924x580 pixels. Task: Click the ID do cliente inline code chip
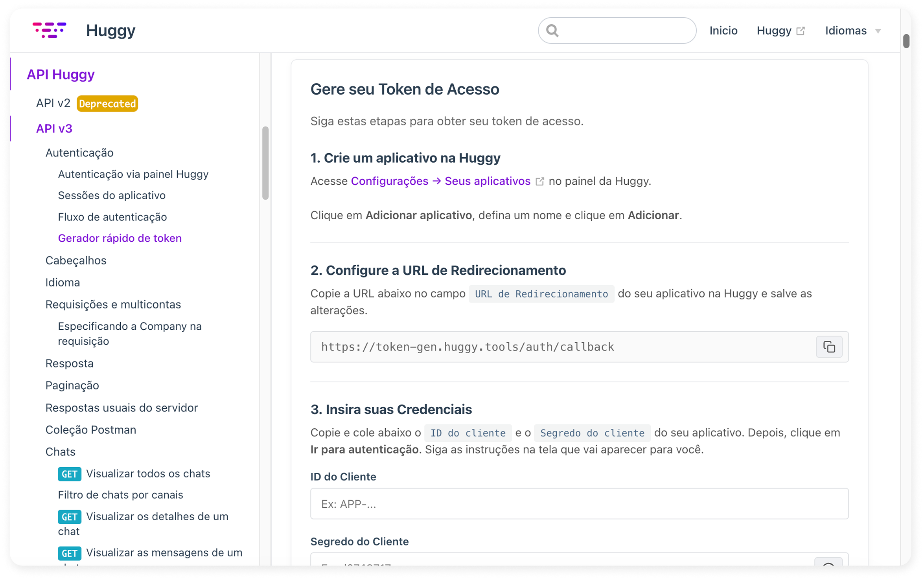point(468,433)
